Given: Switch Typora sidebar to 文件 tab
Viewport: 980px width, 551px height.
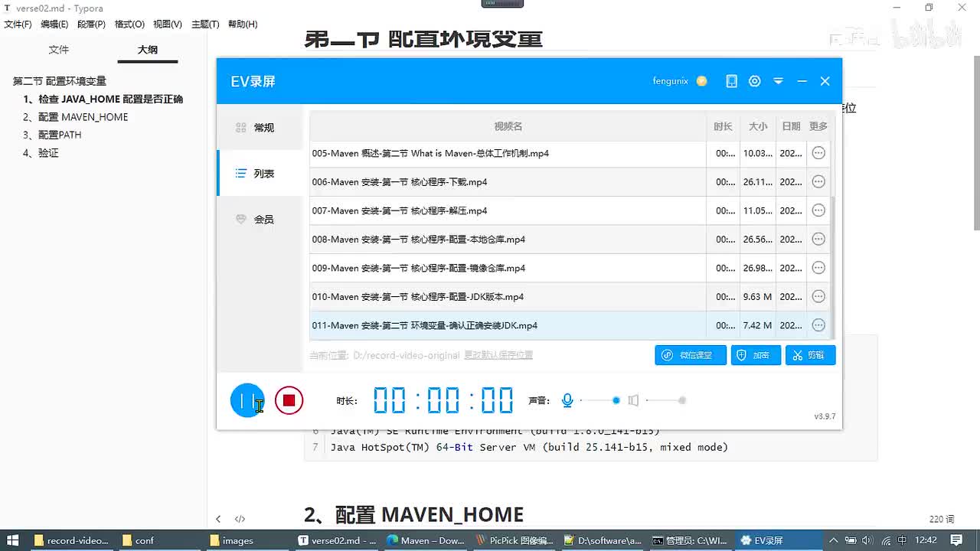Looking at the screenshot, I should (x=59, y=50).
